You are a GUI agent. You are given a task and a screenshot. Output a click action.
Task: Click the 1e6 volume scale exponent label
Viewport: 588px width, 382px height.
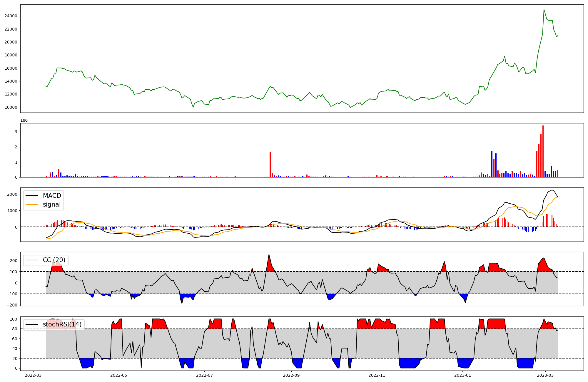coord(24,120)
